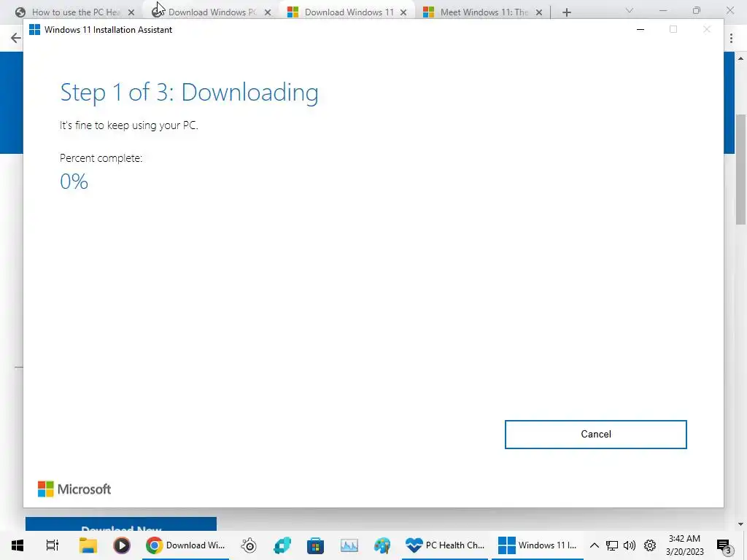Open the teal sync app taskbar icon
The image size is (747, 560).
point(282,545)
